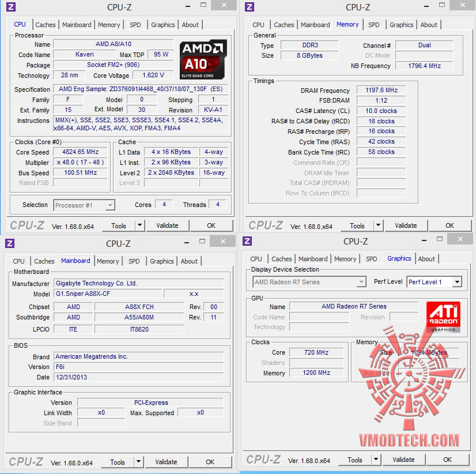The width and height of the screenshot is (476, 474).
Task: Click the CAS# Latency value 10.0 clocks
Action: click(381, 111)
